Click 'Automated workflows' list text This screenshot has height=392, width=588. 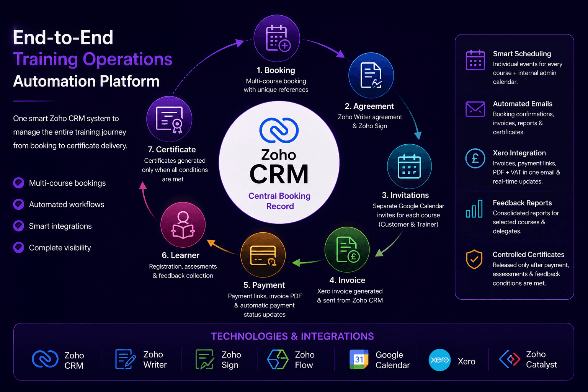(67, 204)
